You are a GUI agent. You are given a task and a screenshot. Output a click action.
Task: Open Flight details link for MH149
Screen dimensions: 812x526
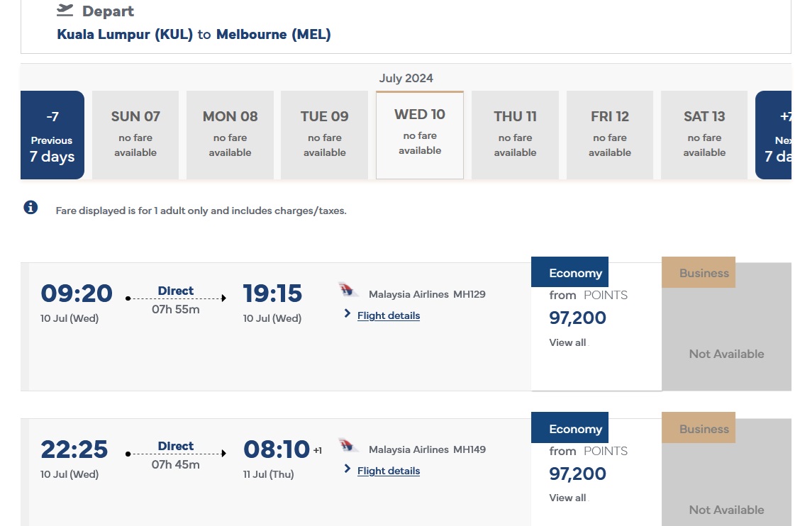pyautogui.click(x=388, y=471)
